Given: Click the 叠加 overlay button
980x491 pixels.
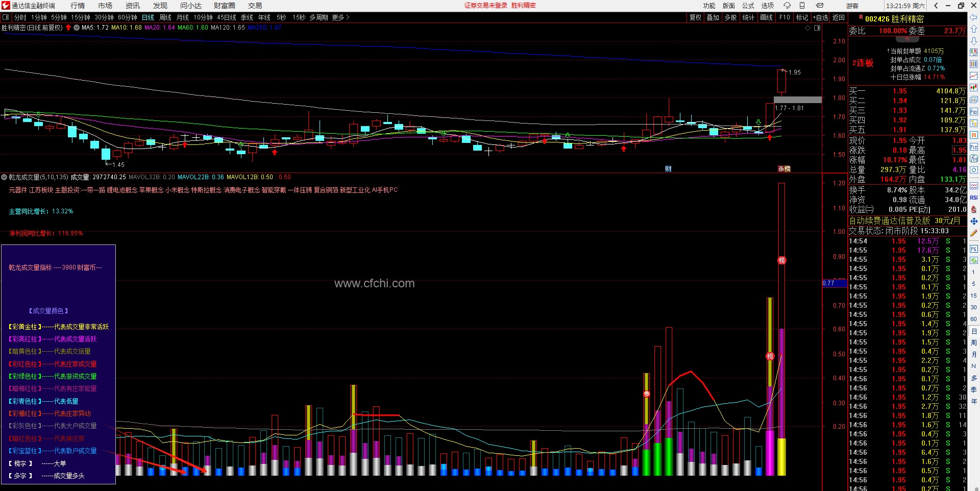Looking at the screenshot, I should 713,17.
